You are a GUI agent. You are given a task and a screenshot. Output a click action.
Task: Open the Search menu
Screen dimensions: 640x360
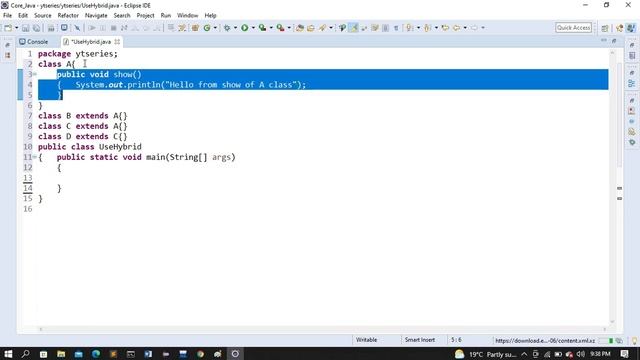(122, 16)
